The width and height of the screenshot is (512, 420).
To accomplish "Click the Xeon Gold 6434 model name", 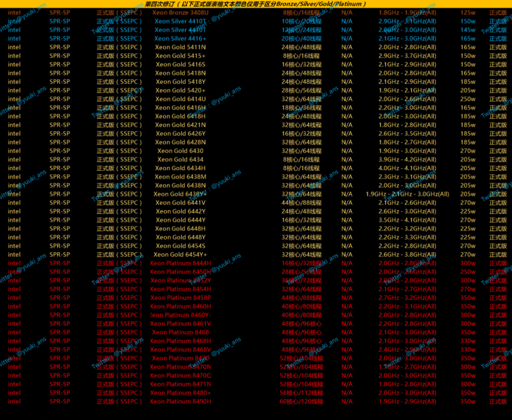I will tap(181, 159).
